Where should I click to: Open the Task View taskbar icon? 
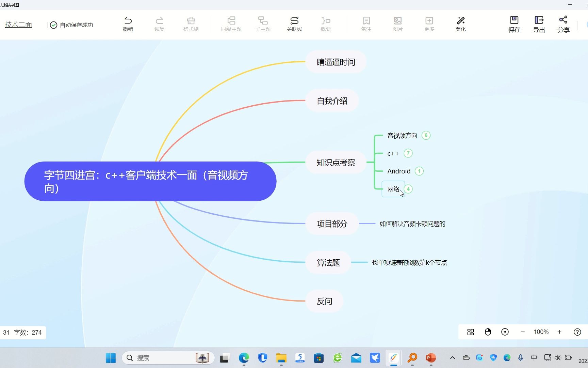coord(224,358)
